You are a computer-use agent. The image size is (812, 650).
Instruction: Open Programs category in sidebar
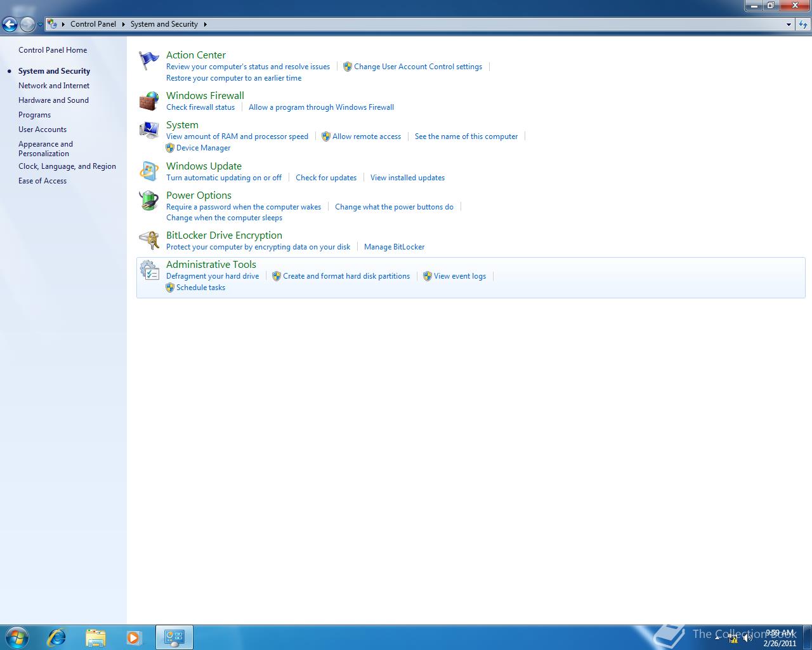pyautogui.click(x=34, y=115)
